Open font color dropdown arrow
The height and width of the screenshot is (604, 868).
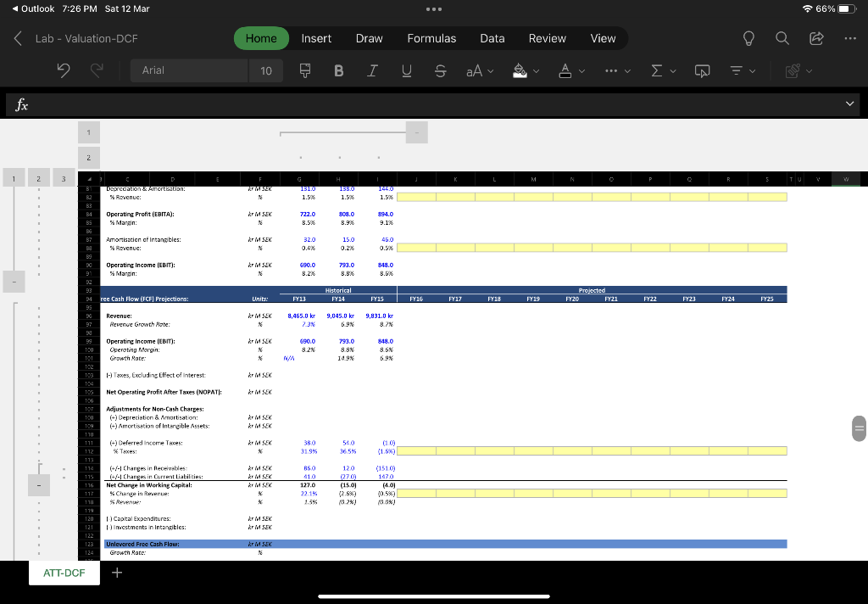point(581,71)
